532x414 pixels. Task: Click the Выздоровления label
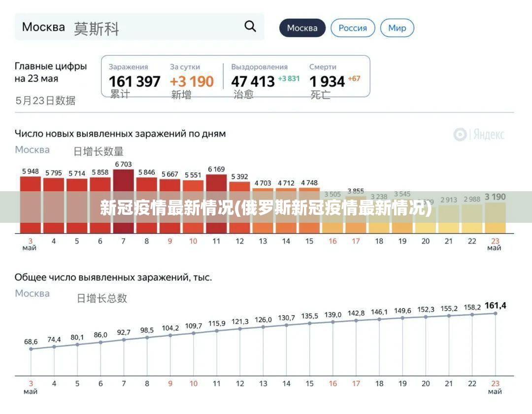pyautogui.click(x=259, y=67)
